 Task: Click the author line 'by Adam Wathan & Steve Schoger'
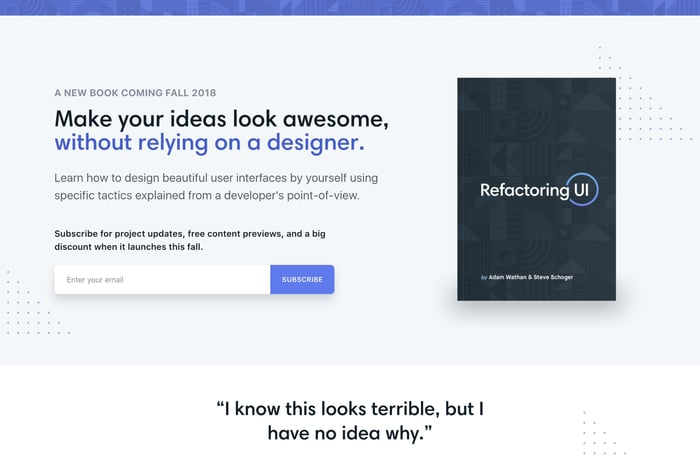pos(527,277)
